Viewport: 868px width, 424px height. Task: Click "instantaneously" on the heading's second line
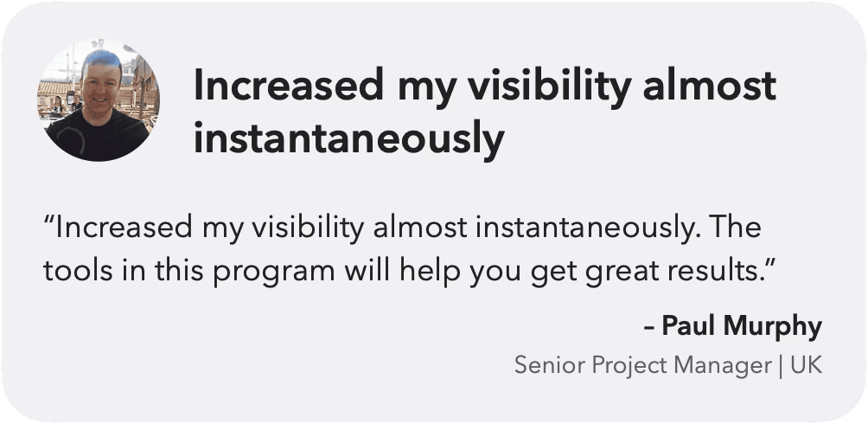348,138
